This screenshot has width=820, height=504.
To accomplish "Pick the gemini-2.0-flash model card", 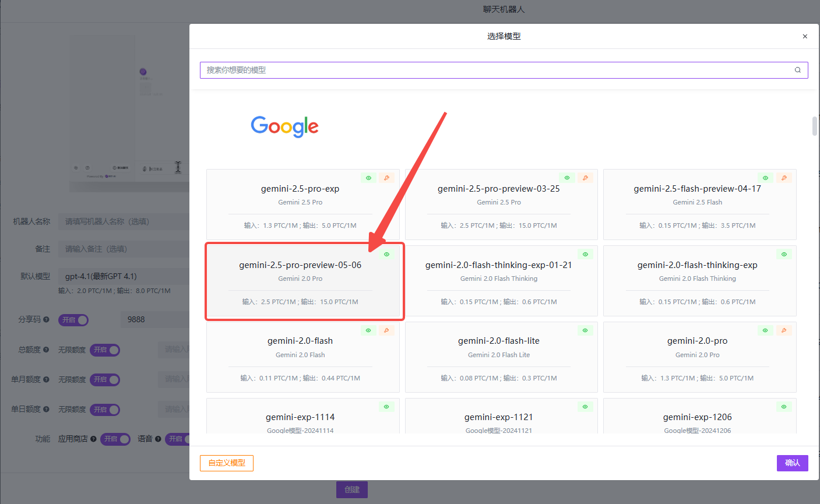I will (x=303, y=357).
